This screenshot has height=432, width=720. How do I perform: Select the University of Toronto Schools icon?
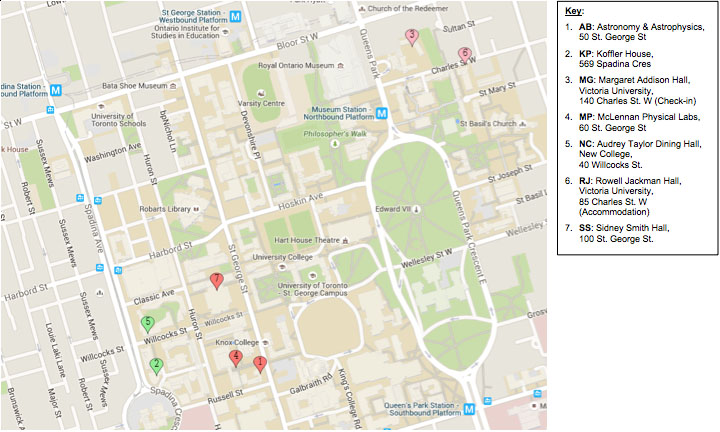point(101,107)
